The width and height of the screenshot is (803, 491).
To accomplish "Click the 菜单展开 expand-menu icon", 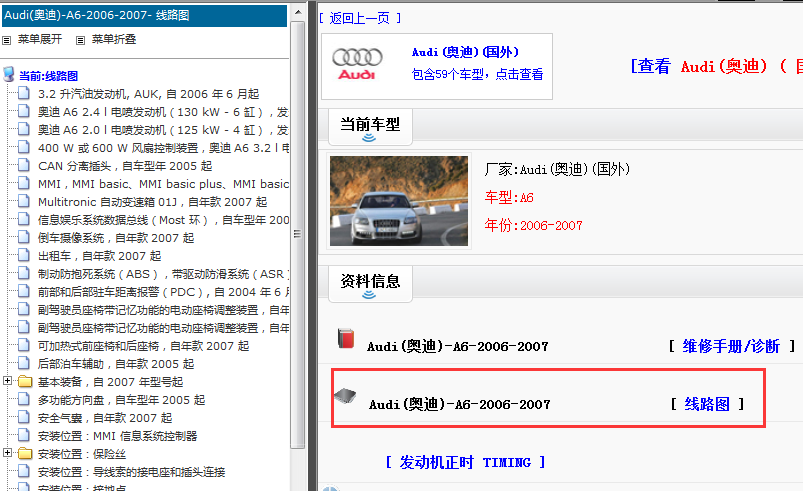I will (7, 40).
